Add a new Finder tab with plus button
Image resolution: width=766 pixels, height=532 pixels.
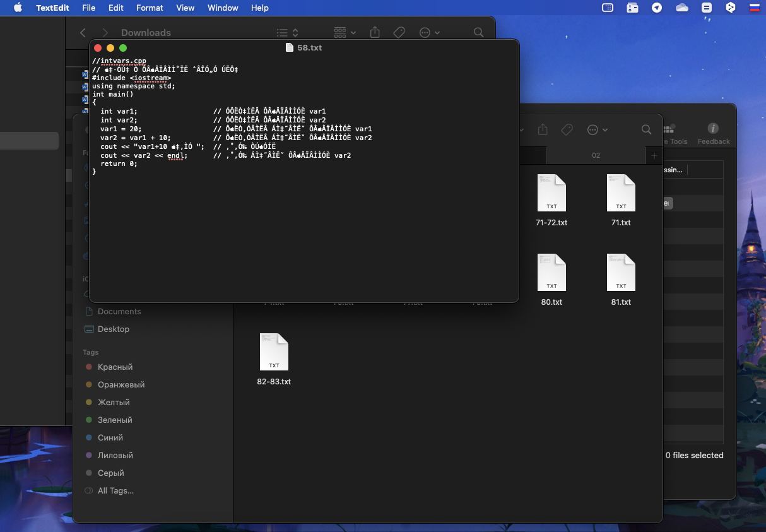pyautogui.click(x=654, y=155)
